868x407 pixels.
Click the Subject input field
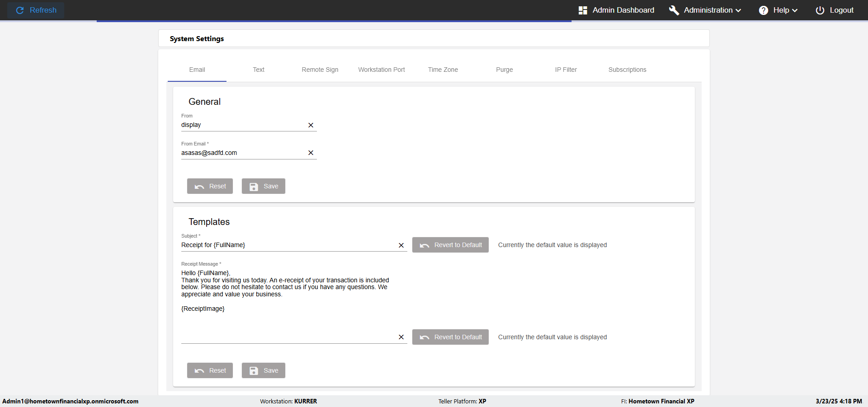(288, 245)
